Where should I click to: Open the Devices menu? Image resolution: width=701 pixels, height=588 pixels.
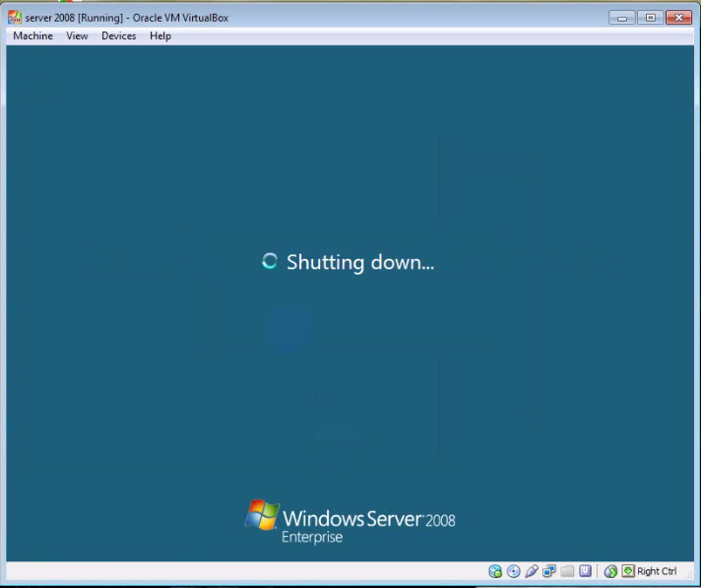pos(118,35)
